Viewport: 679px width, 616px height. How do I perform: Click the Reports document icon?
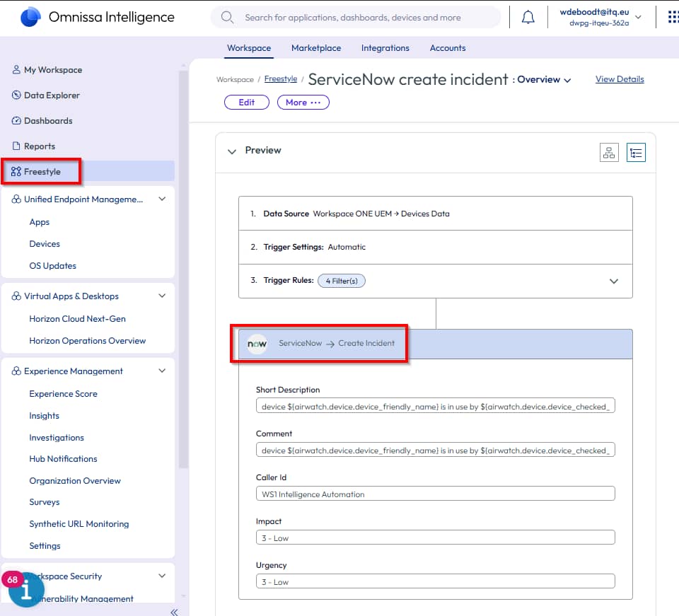point(16,146)
